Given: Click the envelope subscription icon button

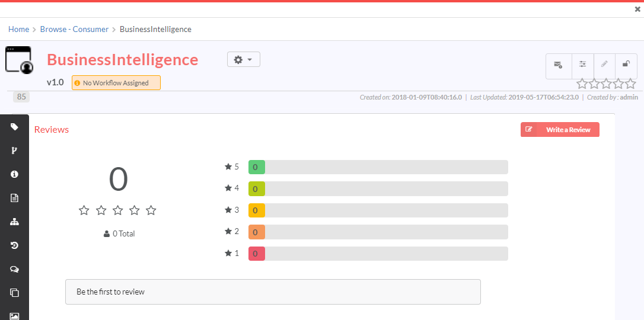Looking at the screenshot, I should 559,65.
